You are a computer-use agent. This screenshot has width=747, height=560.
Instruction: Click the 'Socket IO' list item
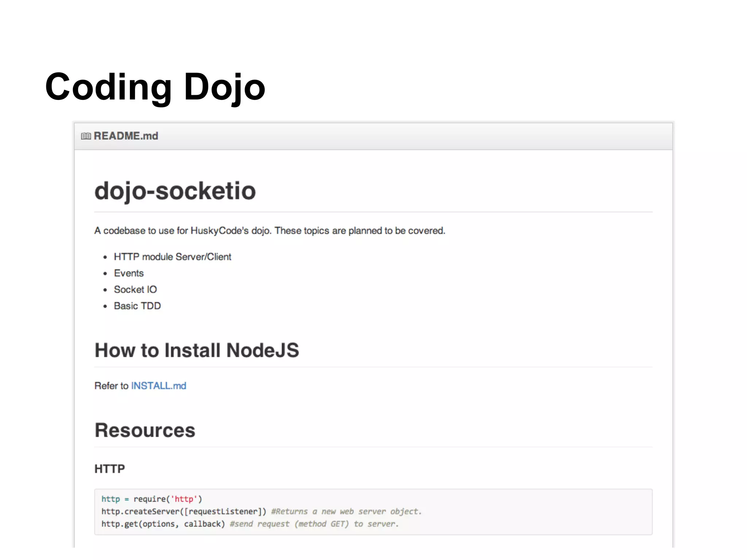tap(135, 289)
